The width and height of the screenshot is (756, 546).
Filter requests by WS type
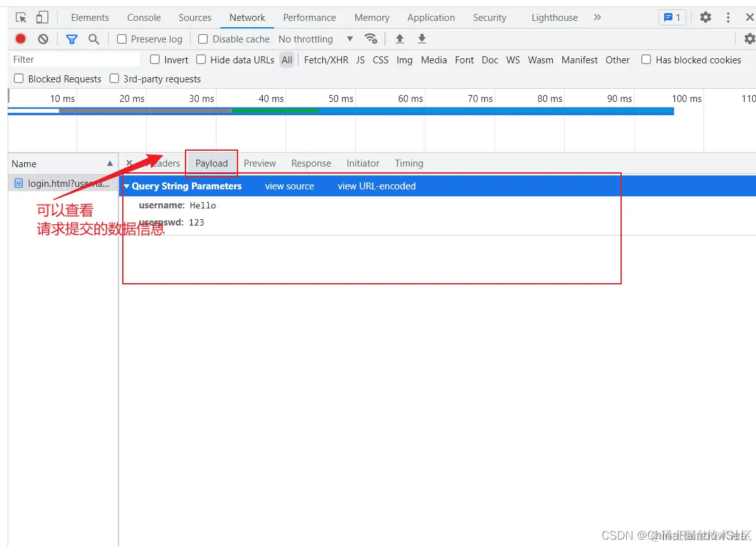pos(513,60)
